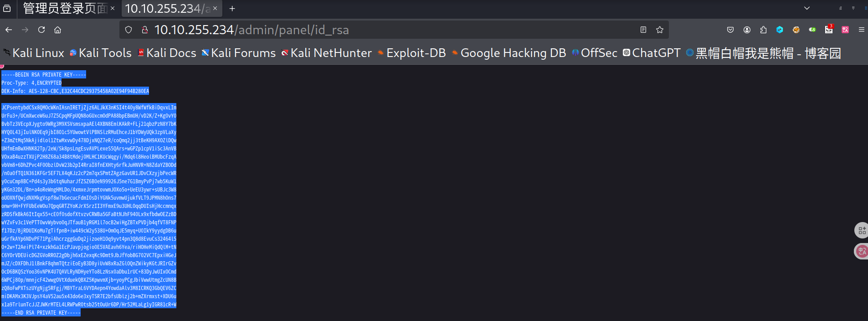Toggle reader view in the address bar
Viewport: 868px width, 321px height.
[x=643, y=30]
